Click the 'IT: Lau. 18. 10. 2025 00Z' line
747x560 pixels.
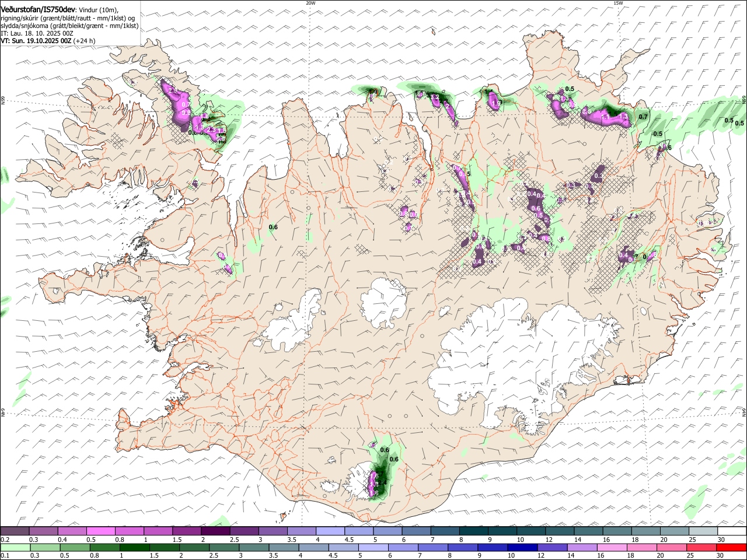tap(37, 33)
